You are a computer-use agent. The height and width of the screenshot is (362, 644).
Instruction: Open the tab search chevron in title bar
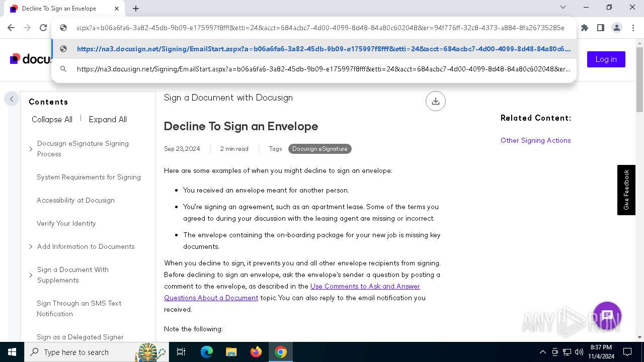click(563, 8)
